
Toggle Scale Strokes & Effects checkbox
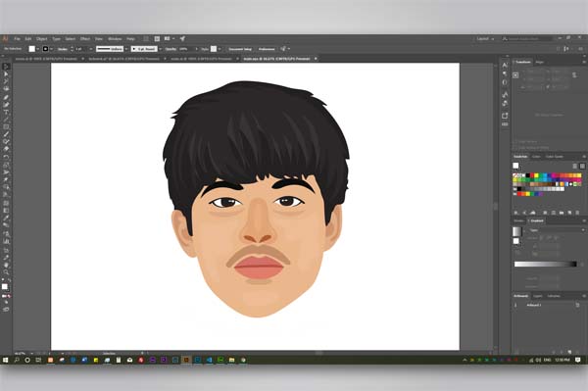click(514, 147)
